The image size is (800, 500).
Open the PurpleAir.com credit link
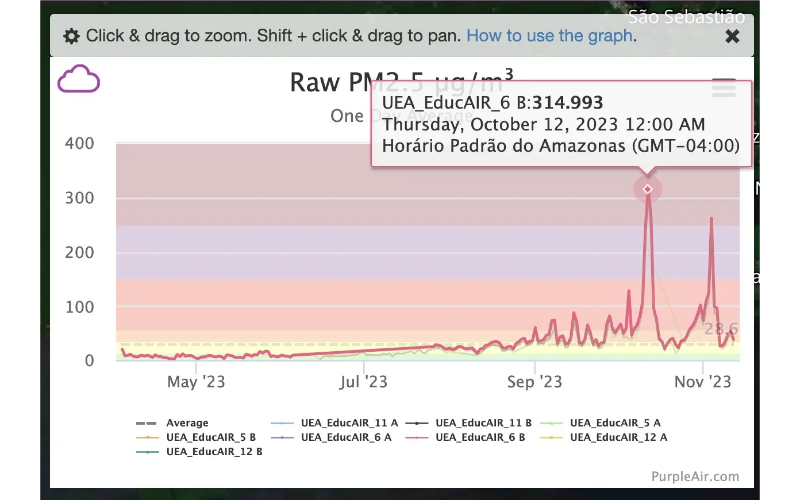tap(695, 477)
